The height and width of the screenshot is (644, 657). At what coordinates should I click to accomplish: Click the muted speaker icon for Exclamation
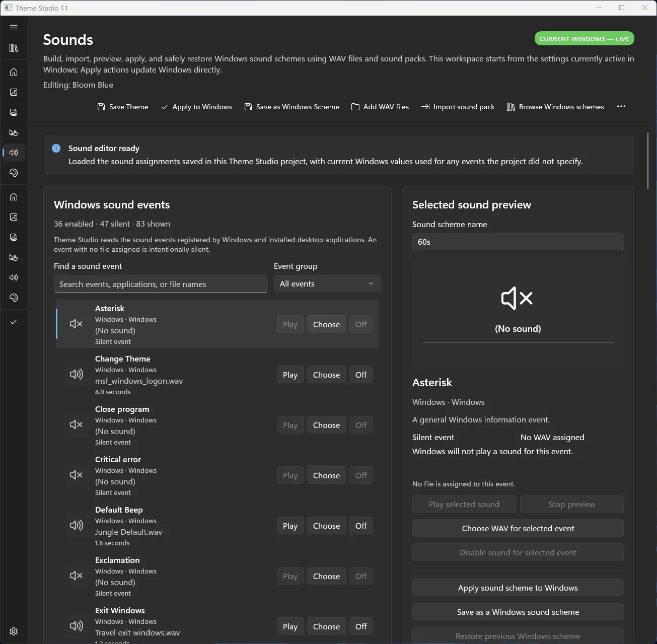tap(76, 576)
